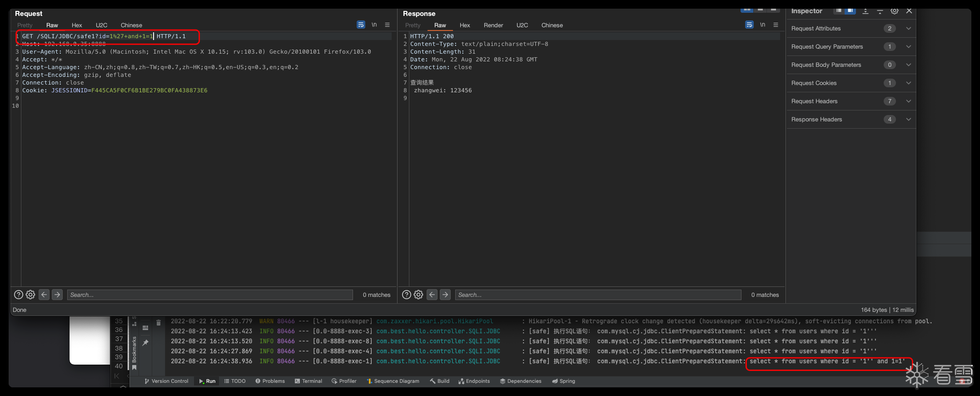Open the Sequence Diagram tool window
This screenshot has height=396, width=980.
[x=393, y=381]
